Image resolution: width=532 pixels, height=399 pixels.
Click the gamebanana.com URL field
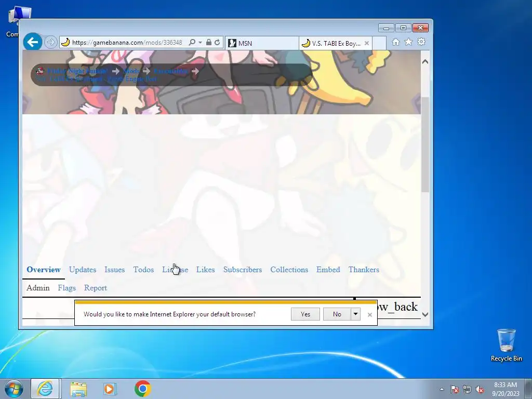pos(128,43)
